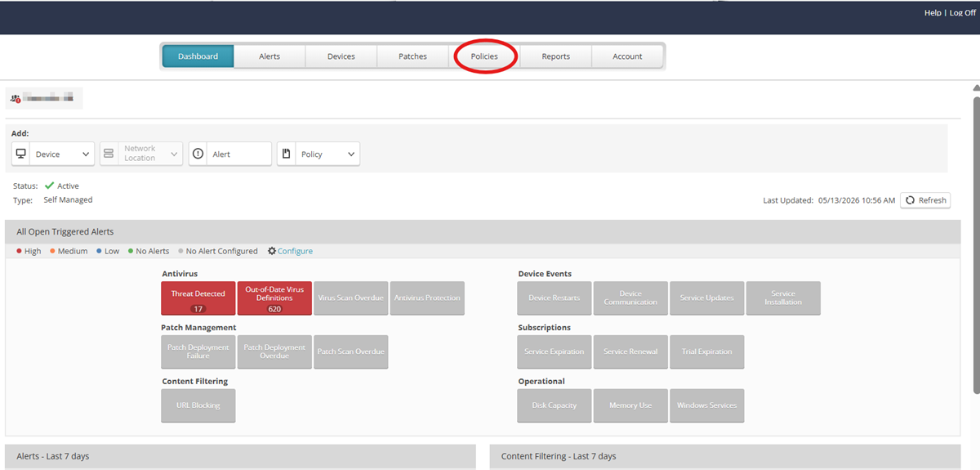
Task: Open the Device Communication tile
Action: [630, 298]
